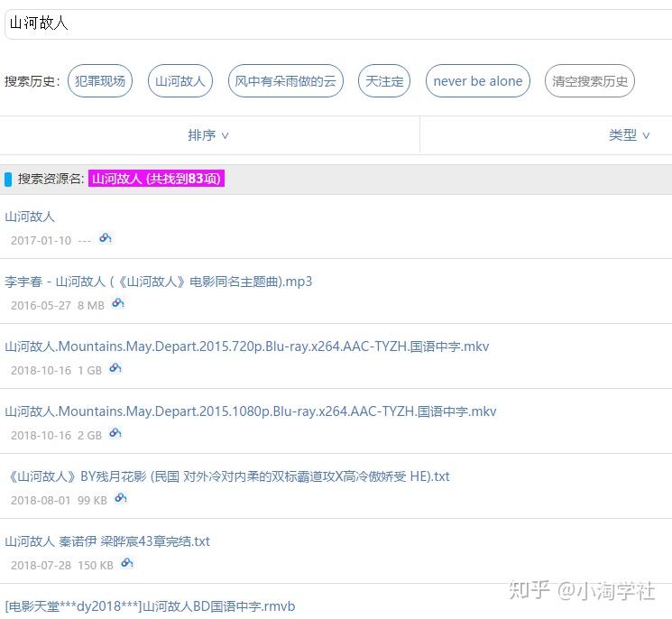Click cloud icon beside 150 KB txt

point(127,563)
